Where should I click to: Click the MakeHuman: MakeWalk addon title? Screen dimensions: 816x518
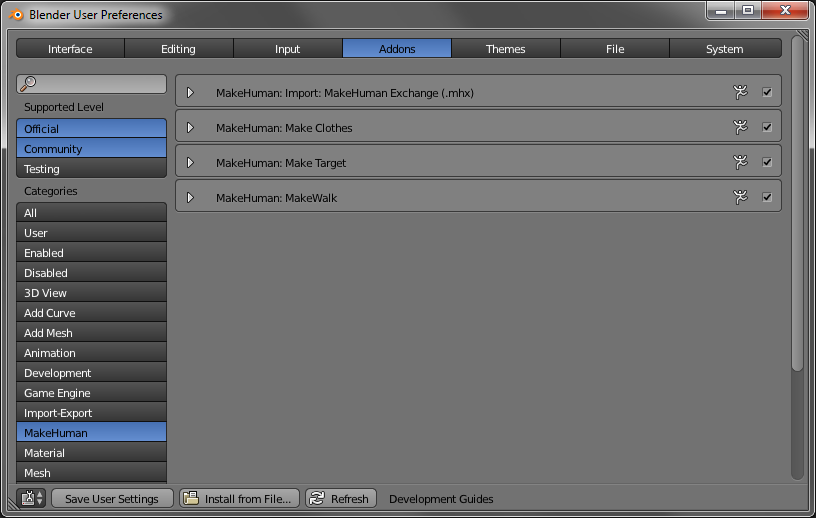pos(276,198)
